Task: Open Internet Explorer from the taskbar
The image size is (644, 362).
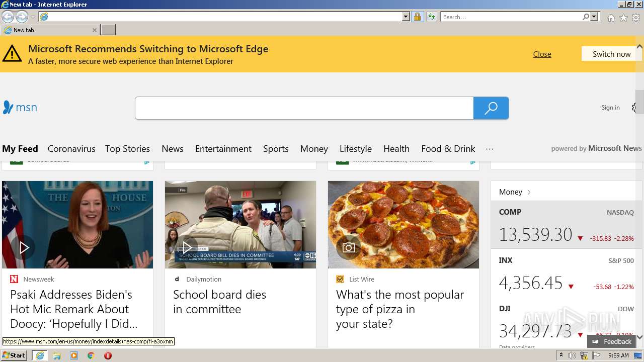Action: [x=40, y=355]
